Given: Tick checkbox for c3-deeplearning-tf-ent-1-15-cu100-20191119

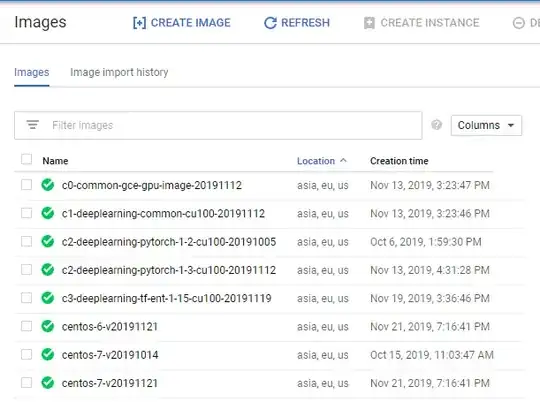Looking at the screenshot, I should pos(27,298).
